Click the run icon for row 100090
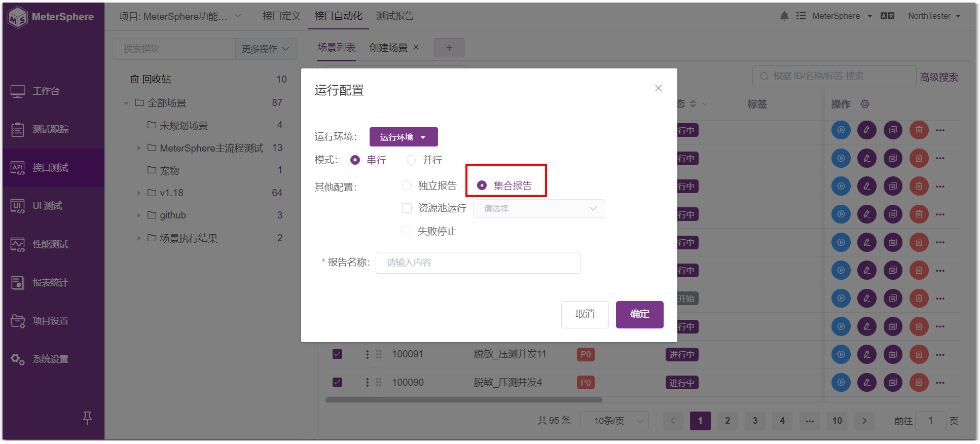This screenshot has width=980, height=444. coord(841,382)
